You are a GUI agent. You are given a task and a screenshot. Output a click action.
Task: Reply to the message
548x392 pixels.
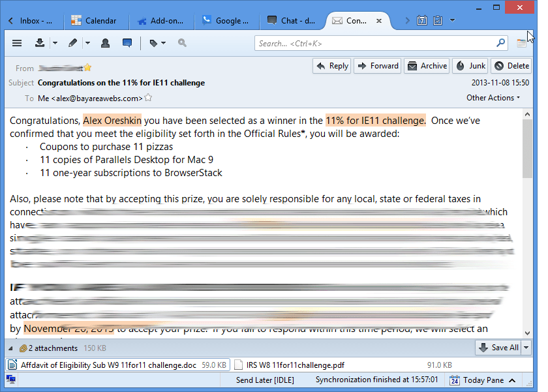(332, 66)
